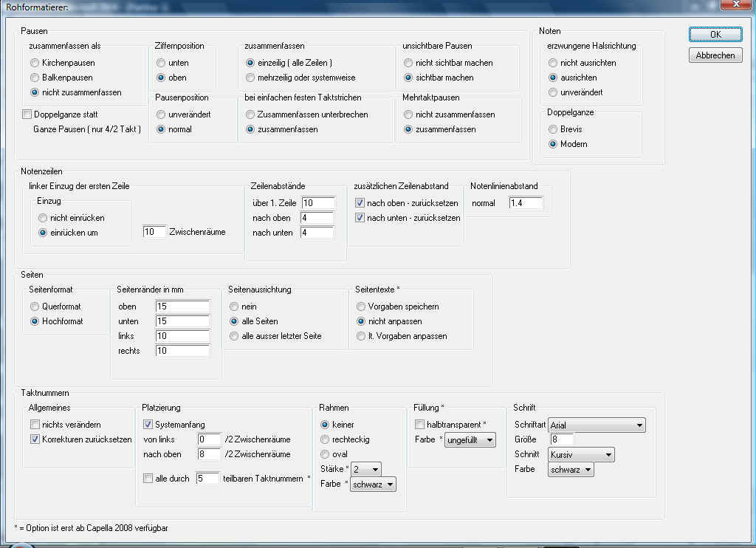Click the OK button

click(x=715, y=34)
